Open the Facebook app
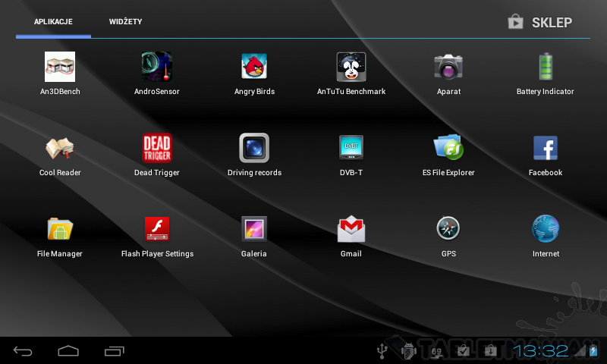This screenshot has width=607, height=364. [x=546, y=148]
